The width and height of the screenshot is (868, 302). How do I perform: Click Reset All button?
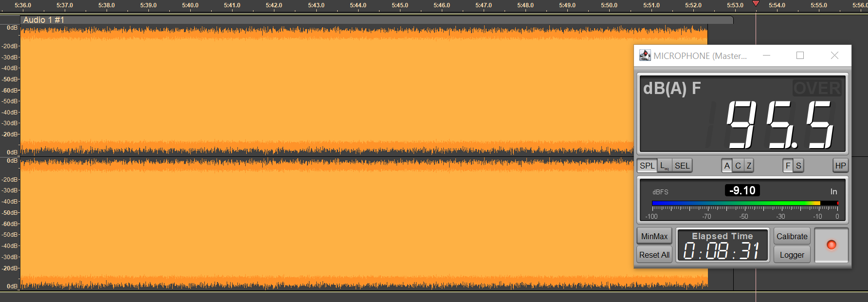point(654,255)
